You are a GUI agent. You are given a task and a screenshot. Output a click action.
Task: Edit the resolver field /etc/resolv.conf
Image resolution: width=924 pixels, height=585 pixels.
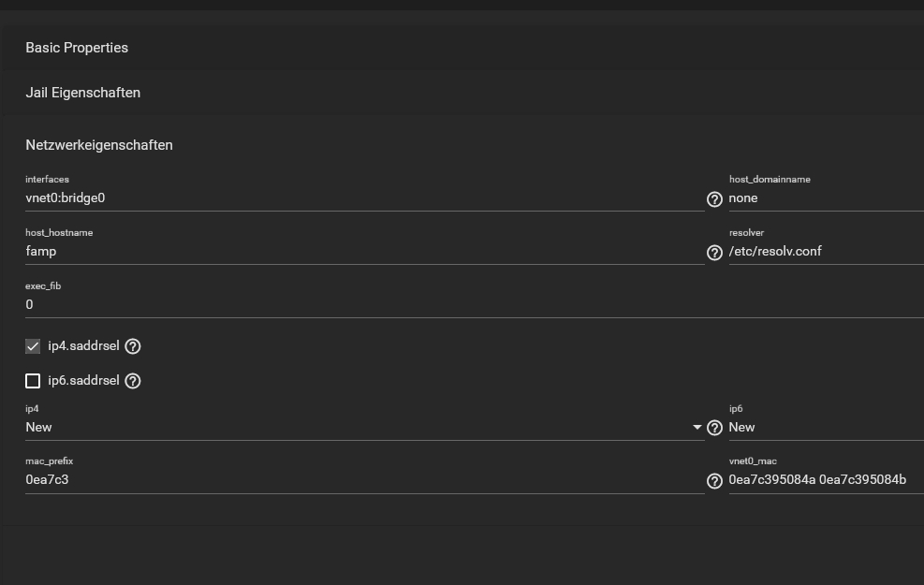coord(827,252)
